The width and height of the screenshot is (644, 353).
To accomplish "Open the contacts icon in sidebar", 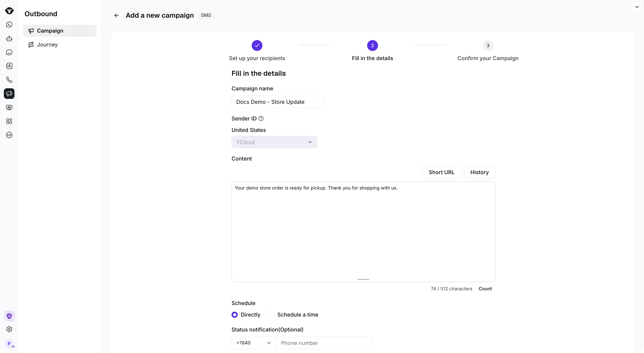I will [9, 66].
